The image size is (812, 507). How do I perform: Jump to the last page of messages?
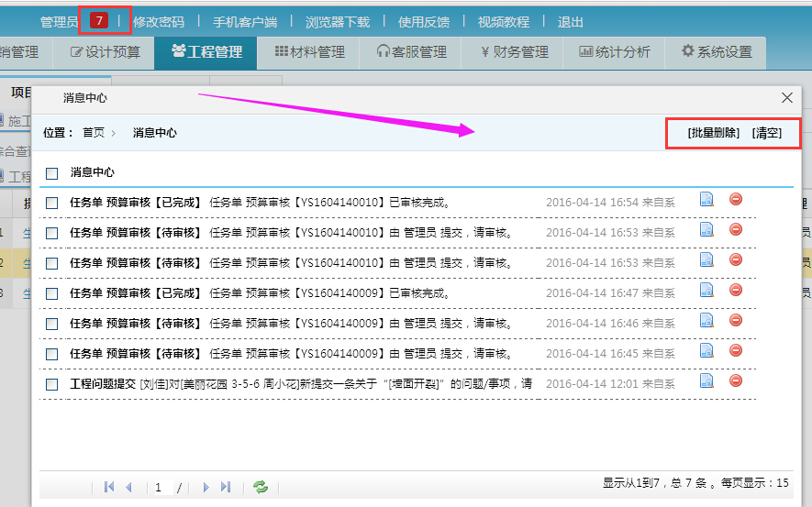click(x=226, y=487)
